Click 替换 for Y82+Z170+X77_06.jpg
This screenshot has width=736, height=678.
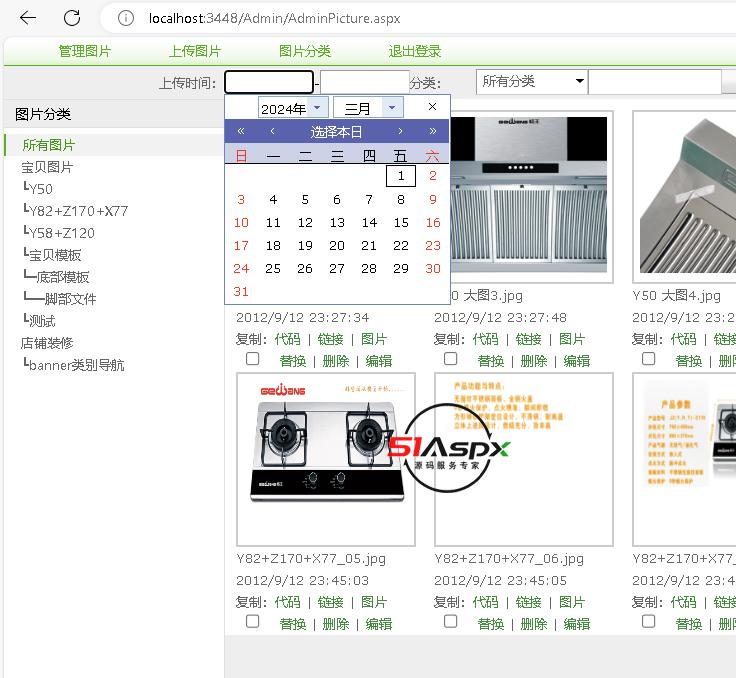[491, 624]
